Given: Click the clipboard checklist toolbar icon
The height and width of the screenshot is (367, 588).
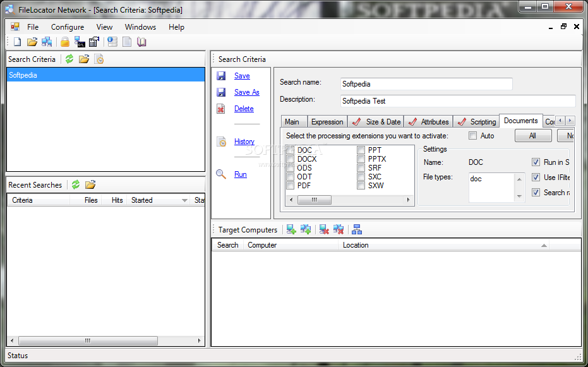Looking at the screenshot, I should pyautogui.click(x=93, y=42).
